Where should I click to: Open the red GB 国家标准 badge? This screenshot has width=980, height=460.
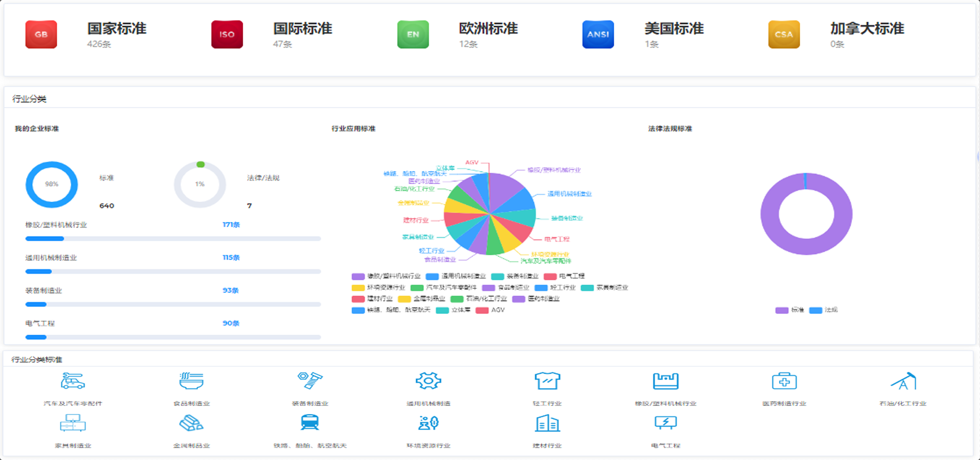point(41,34)
